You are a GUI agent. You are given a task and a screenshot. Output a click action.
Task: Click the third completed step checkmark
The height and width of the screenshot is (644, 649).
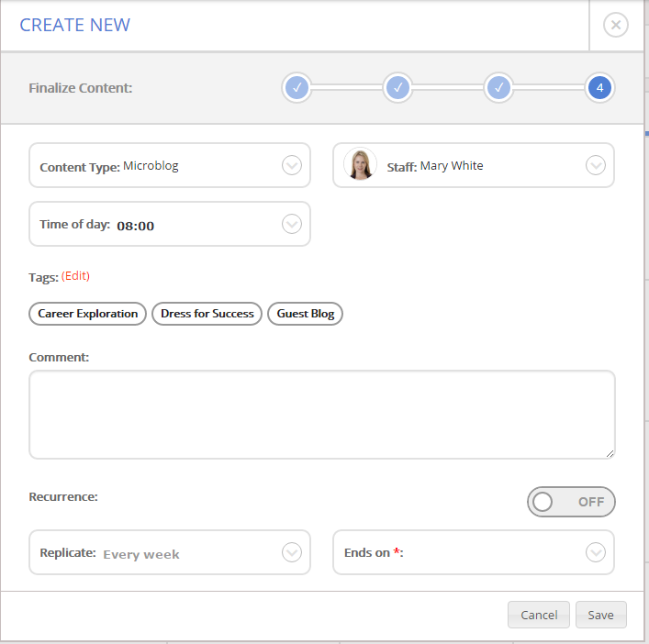pyautogui.click(x=498, y=88)
